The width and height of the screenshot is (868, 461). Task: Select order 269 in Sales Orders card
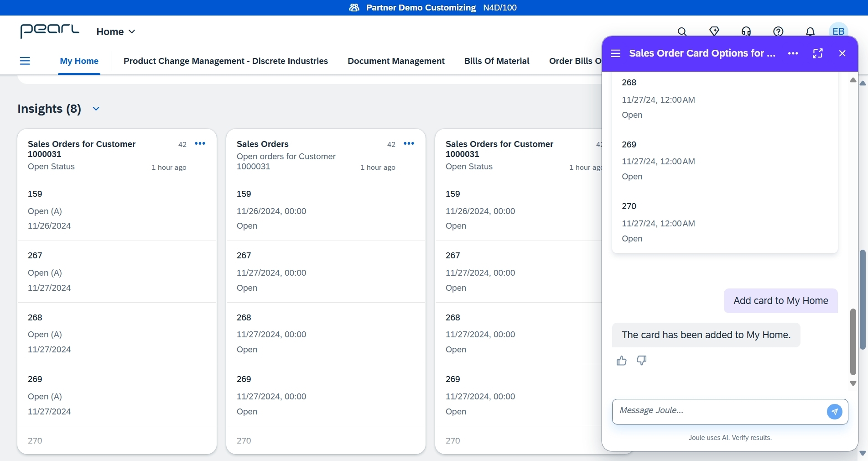(x=326, y=395)
